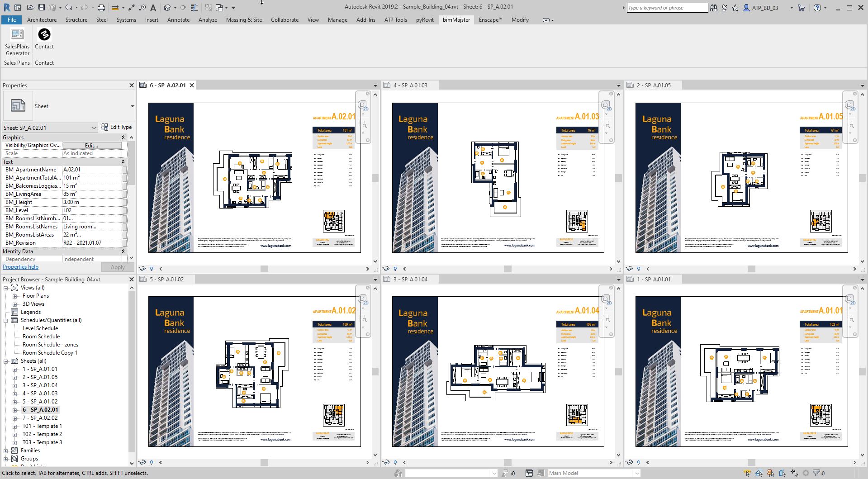Image resolution: width=868 pixels, height=479 pixels.
Task: Click the Open file icon in quick access toolbar
Action: [30, 7]
